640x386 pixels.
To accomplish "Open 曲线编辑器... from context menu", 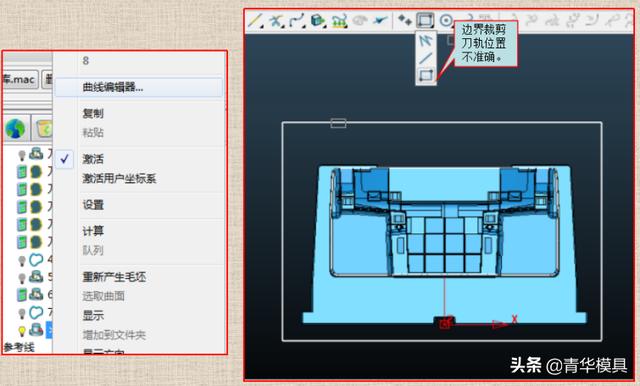I will click(x=139, y=87).
